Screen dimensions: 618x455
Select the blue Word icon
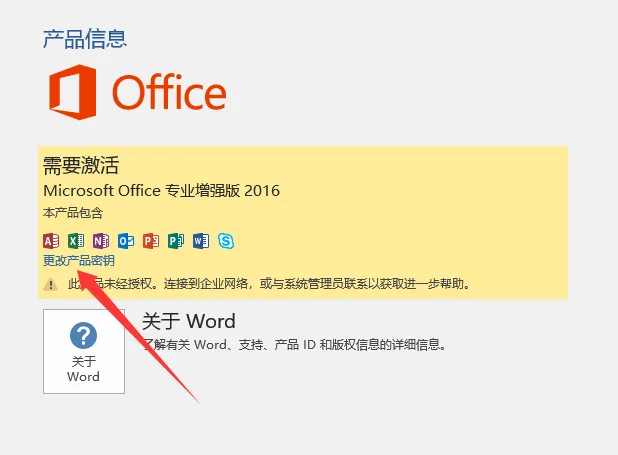click(201, 241)
